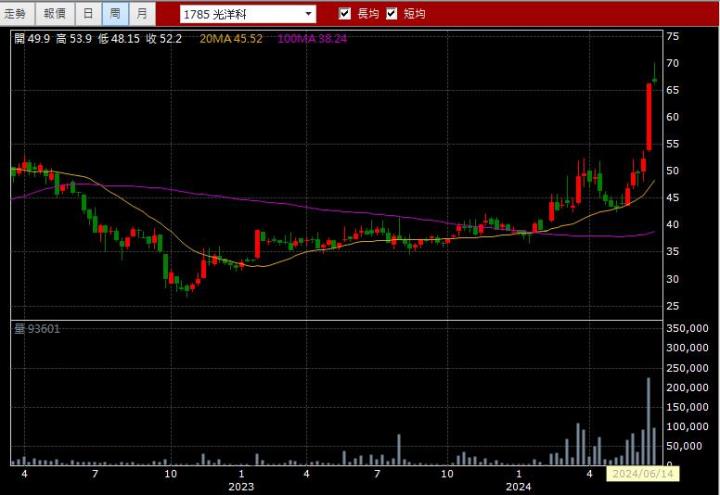Click the 2023 year label on time axis
Image resolution: width=720 pixels, height=495 pixels.
click(x=241, y=487)
